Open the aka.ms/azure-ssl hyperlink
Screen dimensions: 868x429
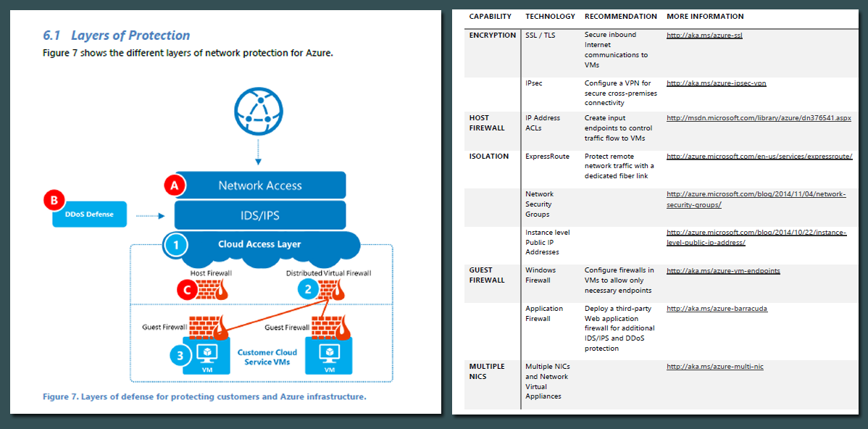click(704, 34)
